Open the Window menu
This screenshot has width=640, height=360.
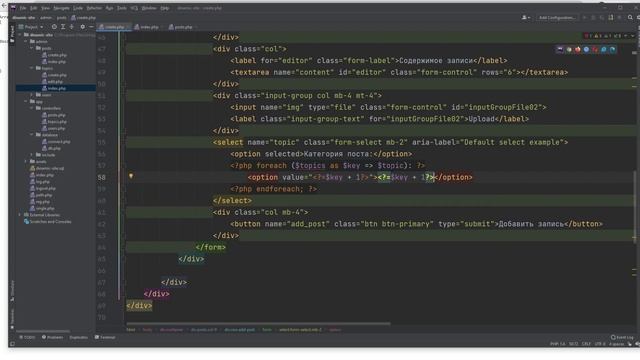149,8
